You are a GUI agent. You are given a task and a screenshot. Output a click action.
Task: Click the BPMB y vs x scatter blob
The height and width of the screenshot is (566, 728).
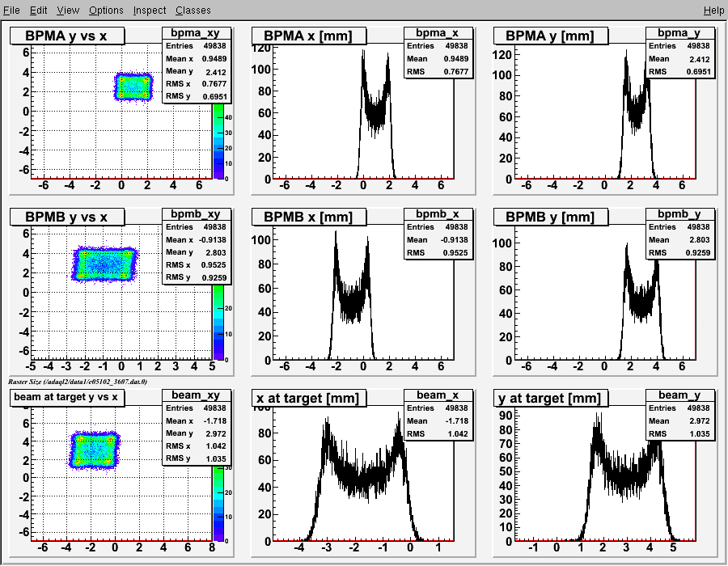click(104, 264)
